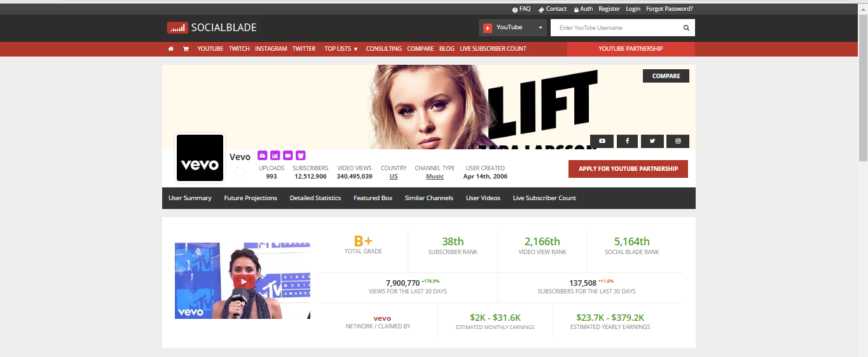868x357 pixels.
Task: Favorite Vevo with the heart icon
Action: click(x=240, y=172)
